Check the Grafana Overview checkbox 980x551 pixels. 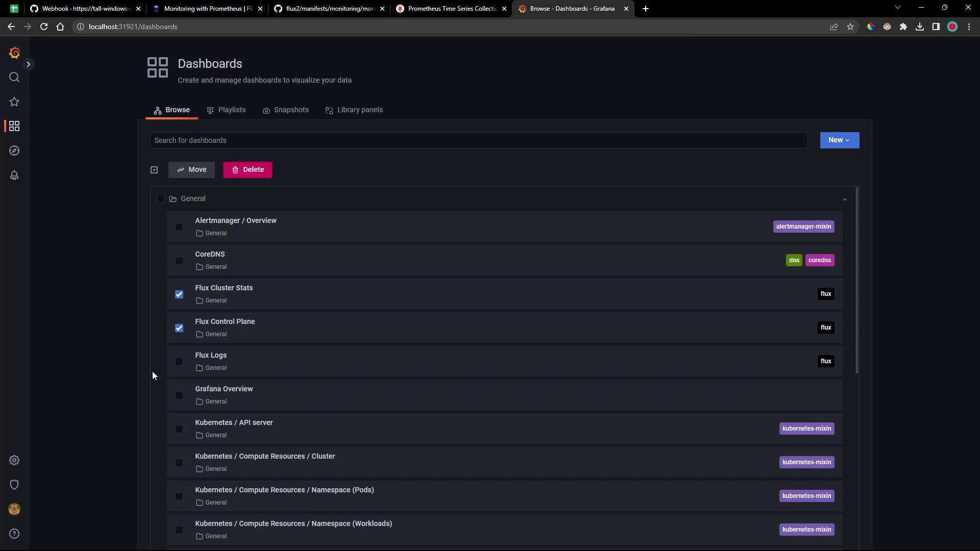pyautogui.click(x=179, y=395)
